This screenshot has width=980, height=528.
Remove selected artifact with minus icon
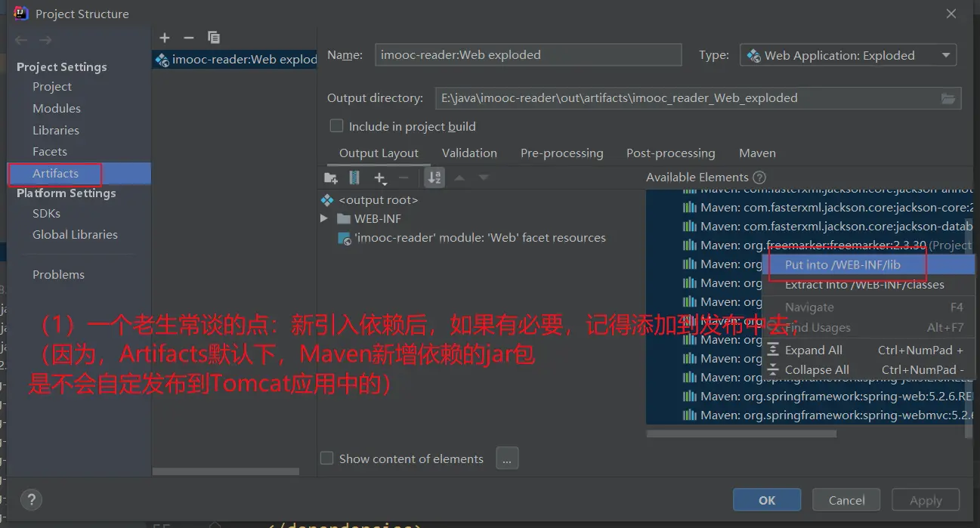tap(189, 38)
